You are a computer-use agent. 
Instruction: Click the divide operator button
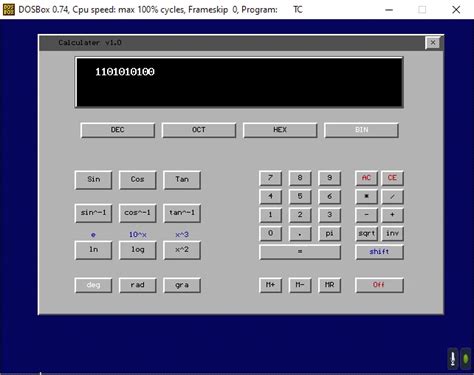point(392,197)
